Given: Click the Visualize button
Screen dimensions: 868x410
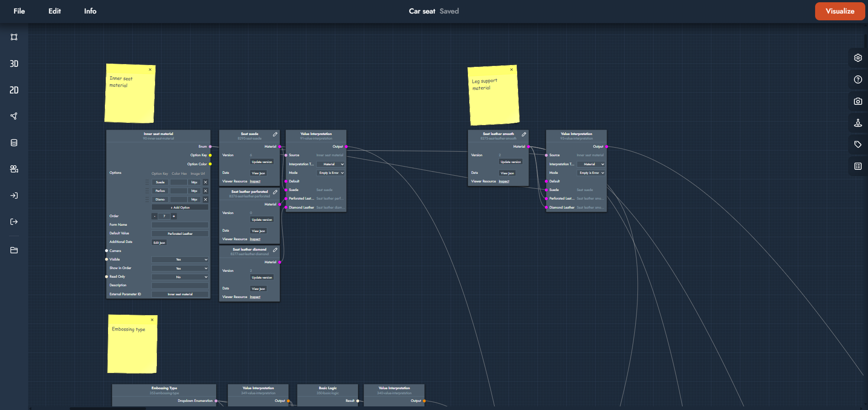Looking at the screenshot, I should [x=840, y=11].
